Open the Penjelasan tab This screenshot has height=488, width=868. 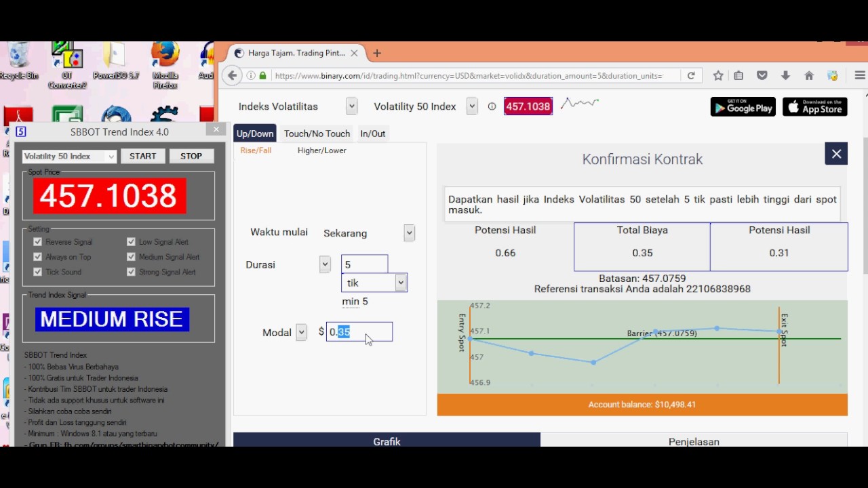pyautogui.click(x=694, y=441)
